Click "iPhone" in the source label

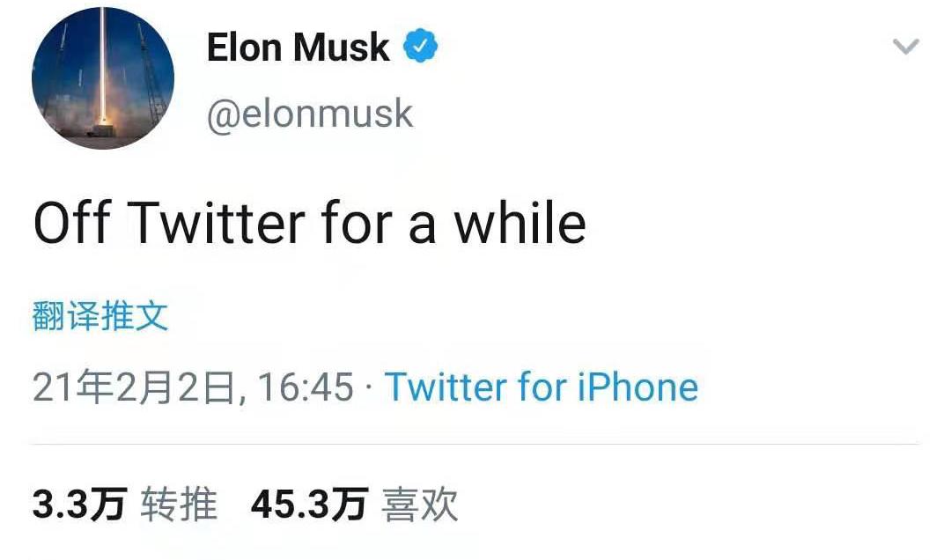point(638,387)
